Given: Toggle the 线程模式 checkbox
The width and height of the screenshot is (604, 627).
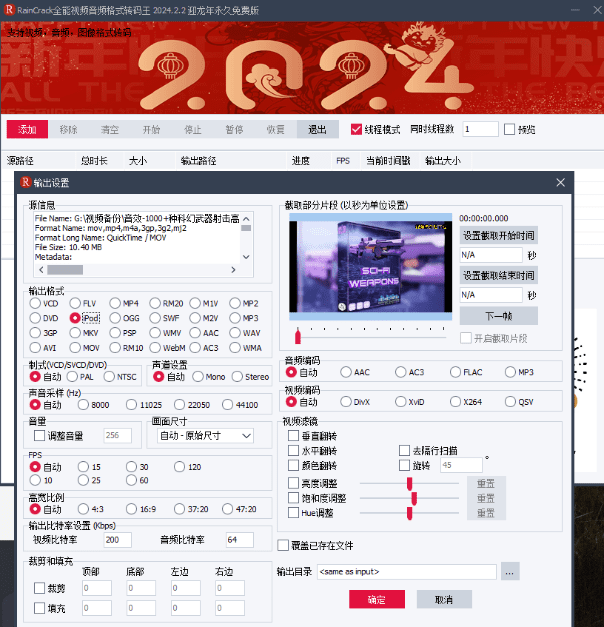Looking at the screenshot, I should pyautogui.click(x=356, y=129).
